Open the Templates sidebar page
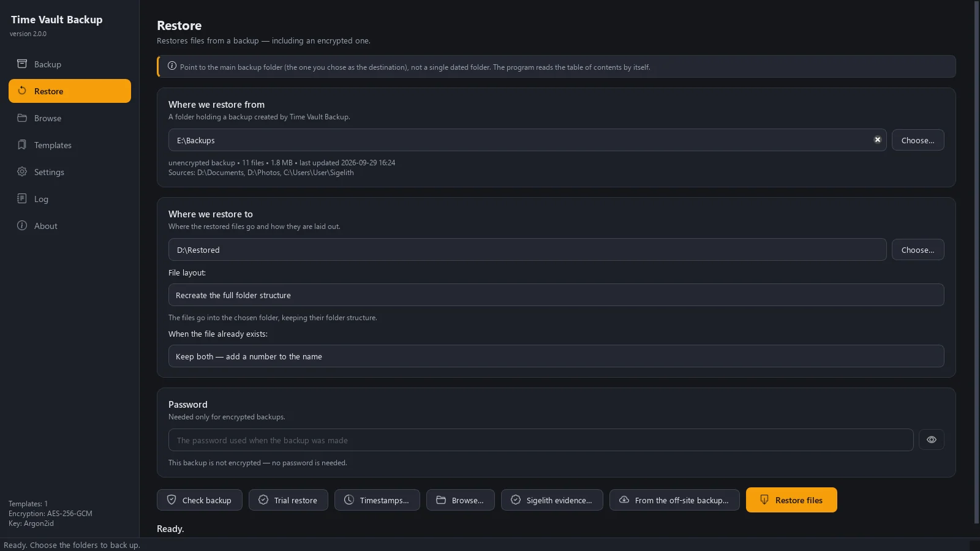 tap(70, 145)
